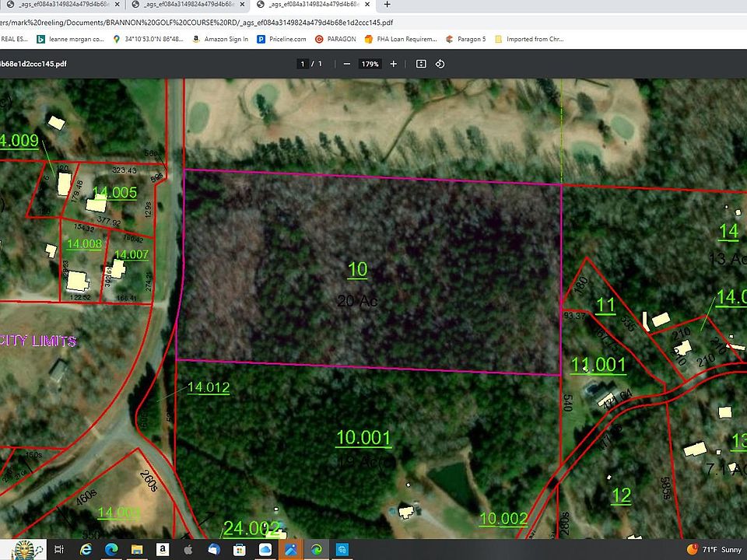This screenshot has height=560, width=747.
Task: Open the Thunderbird mail icon in taskbar
Action: click(214, 550)
